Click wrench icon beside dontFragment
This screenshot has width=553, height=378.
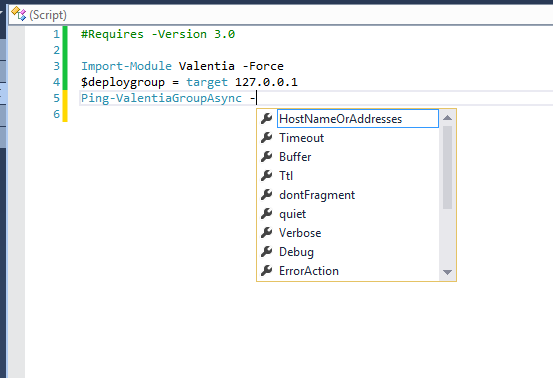(x=267, y=195)
